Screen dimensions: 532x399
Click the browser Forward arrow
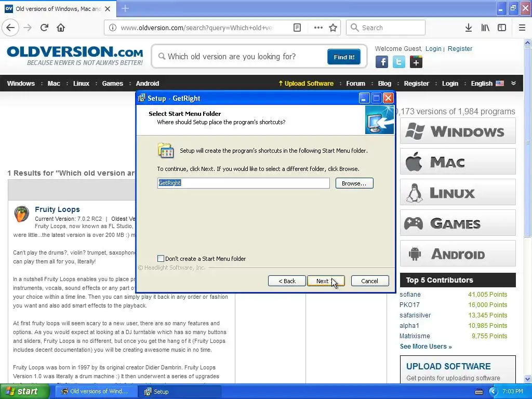[x=28, y=28]
